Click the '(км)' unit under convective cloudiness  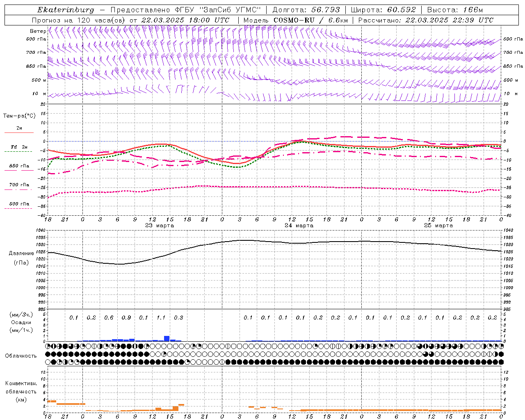point(21,399)
